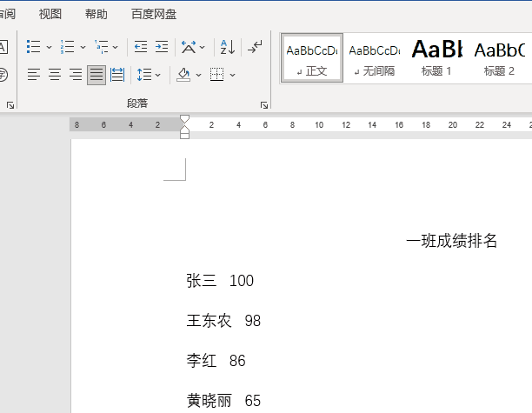Toggle justify alignment

96,75
